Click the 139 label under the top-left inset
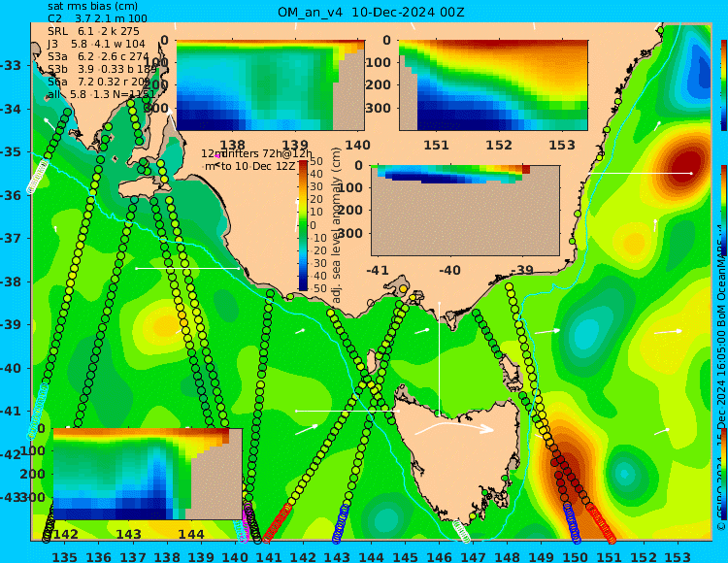Image resolution: width=728 pixels, height=563 pixels. tap(295, 145)
